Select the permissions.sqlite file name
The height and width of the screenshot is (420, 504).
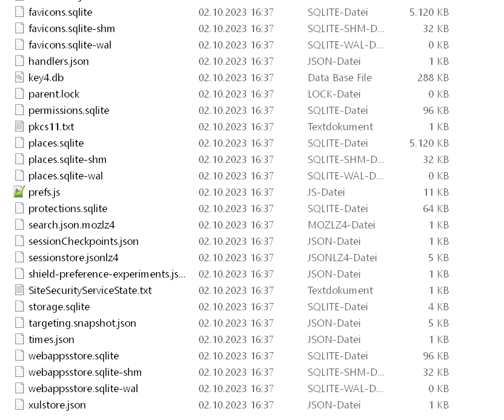(69, 110)
